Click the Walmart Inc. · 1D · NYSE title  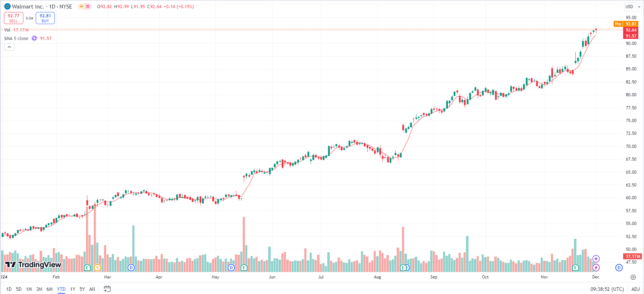[42, 6]
